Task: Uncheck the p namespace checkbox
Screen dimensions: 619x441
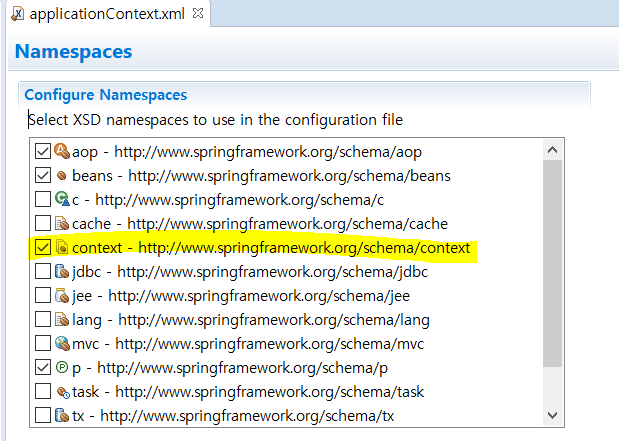Action: (43, 368)
